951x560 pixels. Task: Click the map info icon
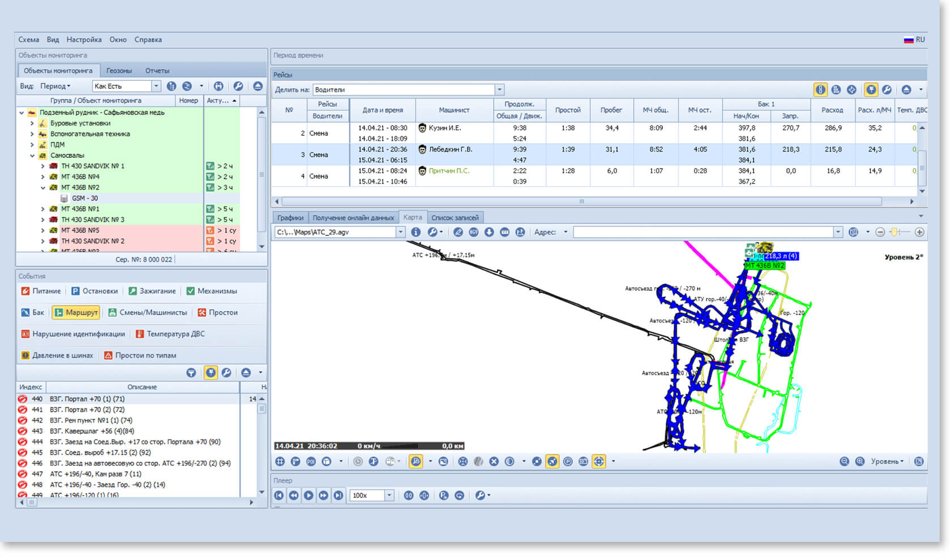click(x=415, y=232)
